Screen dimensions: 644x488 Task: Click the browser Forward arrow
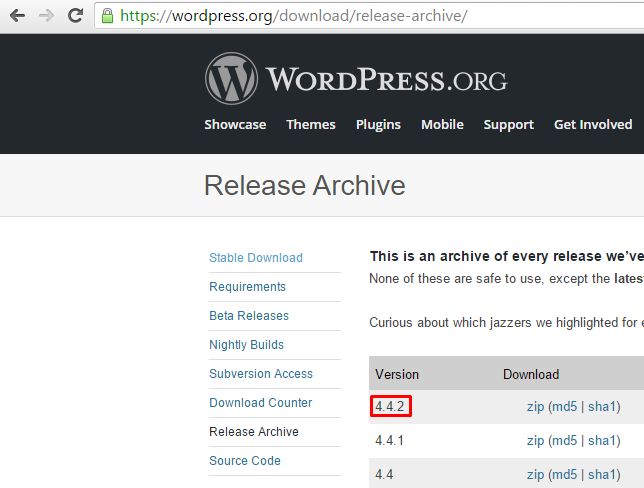(x=46, y=16)
